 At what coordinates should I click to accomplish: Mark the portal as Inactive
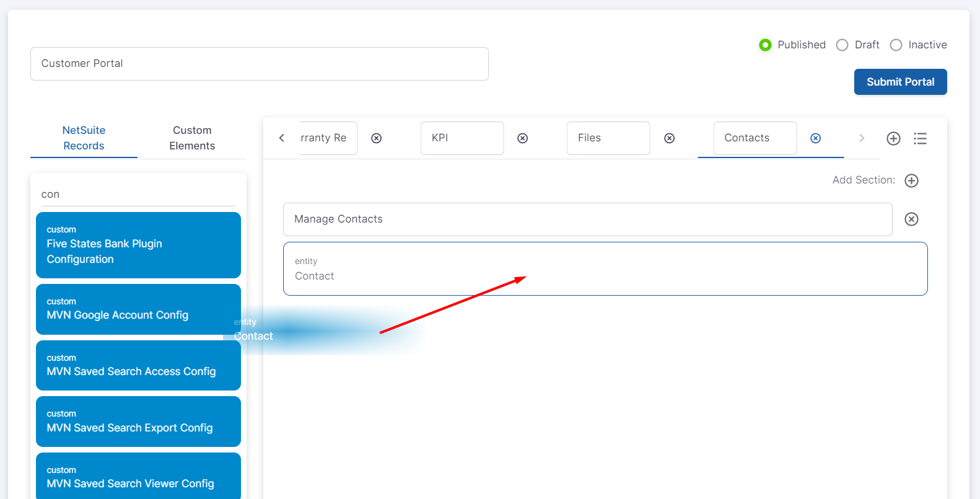point(896,45)
